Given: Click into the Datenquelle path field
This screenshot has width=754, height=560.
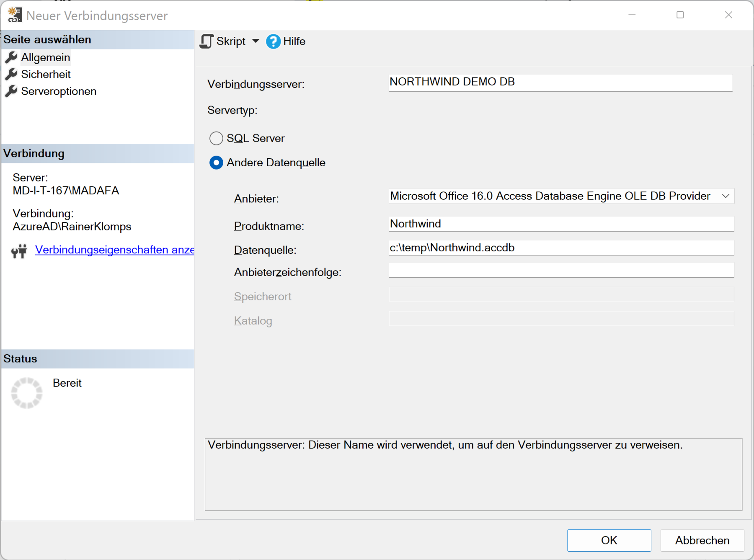Looking at the screenshot, I should (x=561, y=248).
